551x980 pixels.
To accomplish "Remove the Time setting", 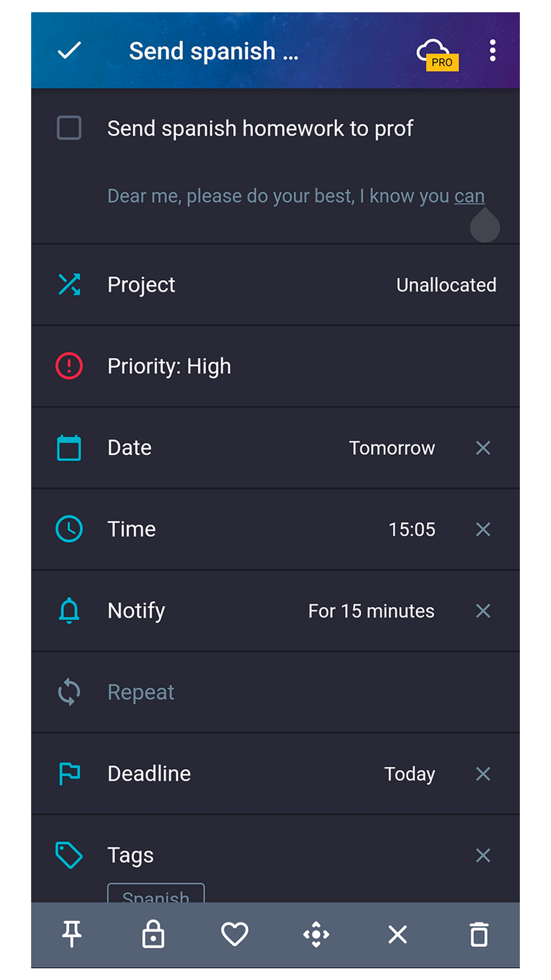I will coord(483,529).
